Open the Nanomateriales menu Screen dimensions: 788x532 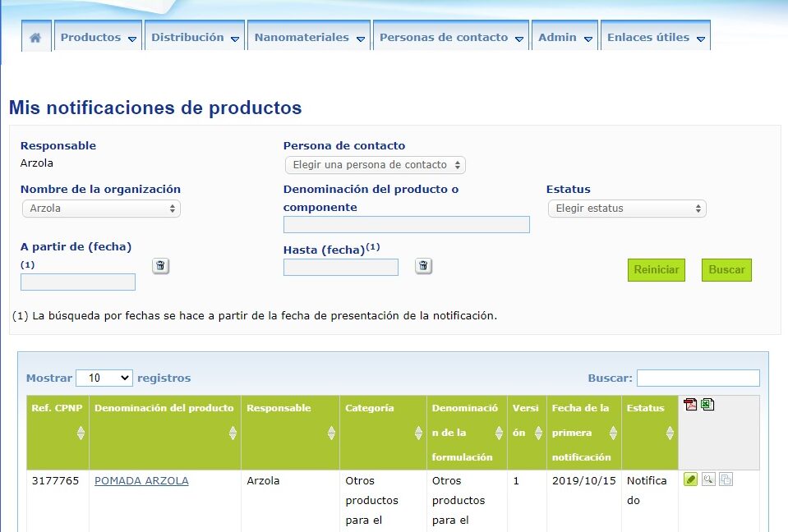(x=309, y=38)
